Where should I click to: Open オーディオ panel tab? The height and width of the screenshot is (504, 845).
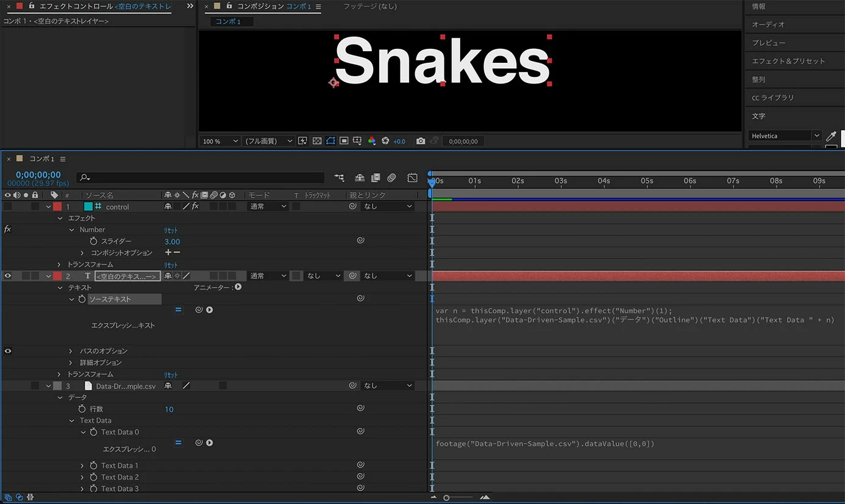(768, 24)
